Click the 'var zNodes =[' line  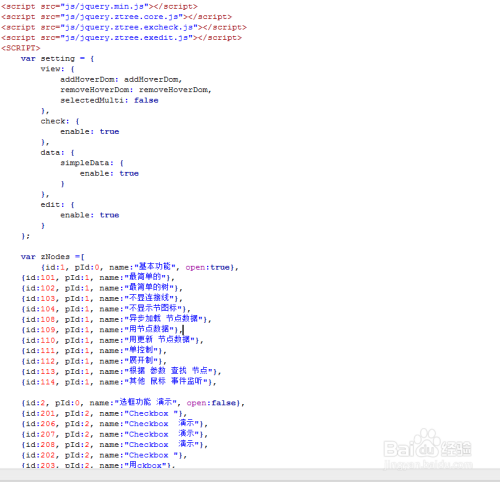(x=53, y=257)
